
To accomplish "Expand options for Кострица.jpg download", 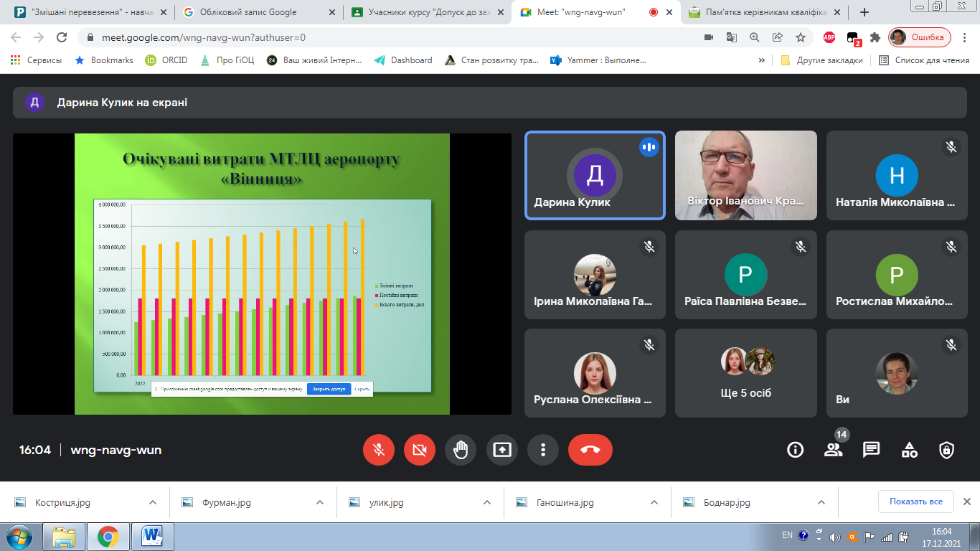I will pos(152,502).
